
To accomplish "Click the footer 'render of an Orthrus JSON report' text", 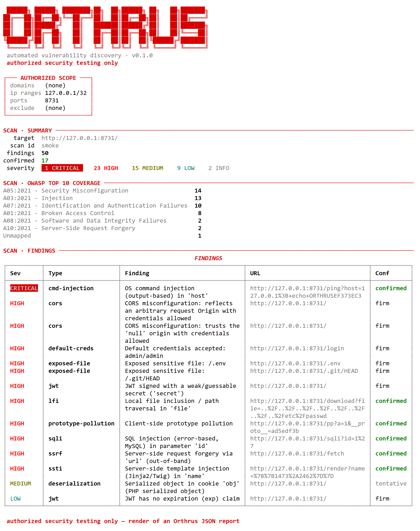I will [x=184, y=521].
